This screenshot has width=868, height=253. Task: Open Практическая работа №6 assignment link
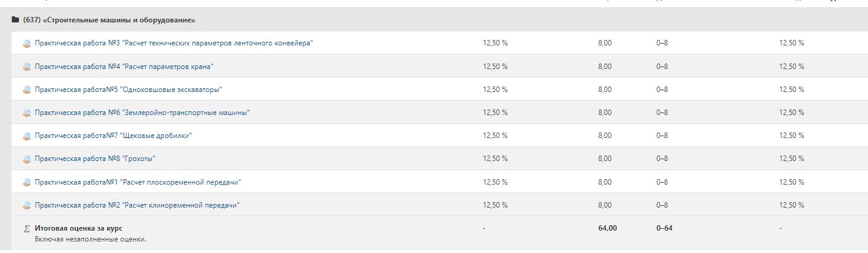[x=142, y=113]
